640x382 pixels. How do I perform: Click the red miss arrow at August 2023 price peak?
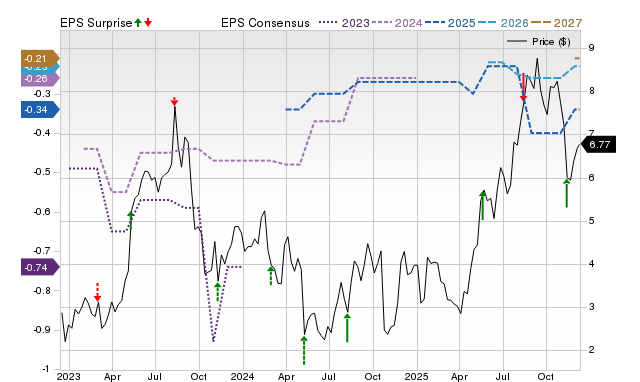174,101
